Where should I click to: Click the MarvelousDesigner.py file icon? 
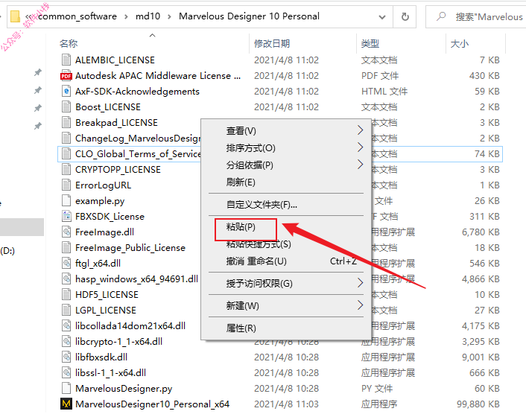pos(66,389)
